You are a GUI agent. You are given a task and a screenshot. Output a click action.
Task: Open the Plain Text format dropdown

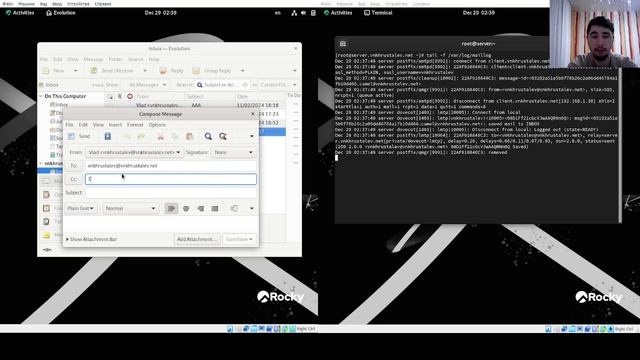pyautogui.click(x=80, y=208)
